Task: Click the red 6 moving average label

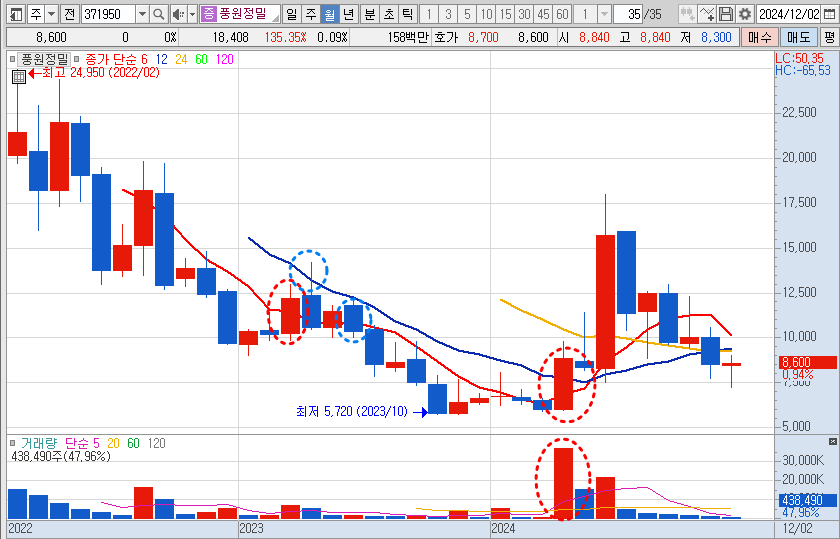Action: click(x=144, y=59)
